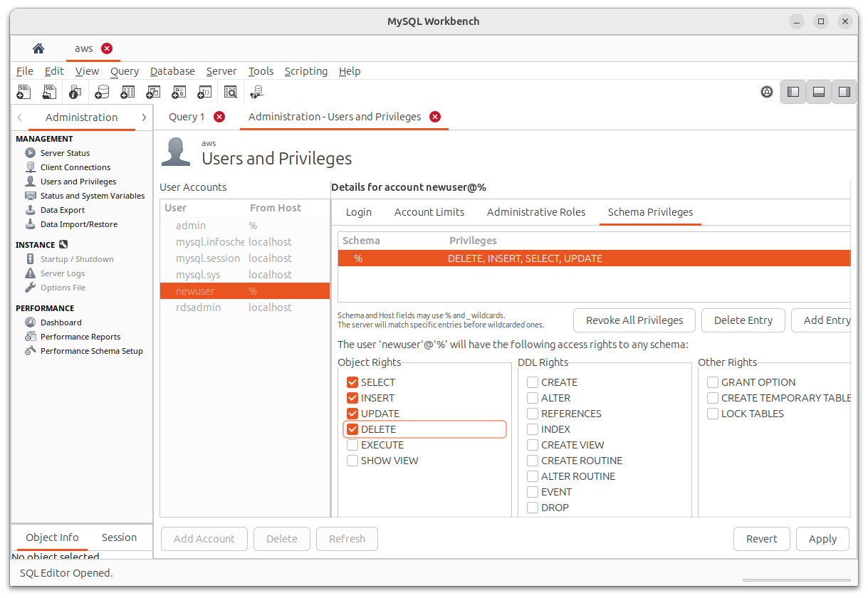The image size is (868, 598).
Task: Show previous sidebar panel with left chevron
Action: pyautogui.click(x=20, y=117)
